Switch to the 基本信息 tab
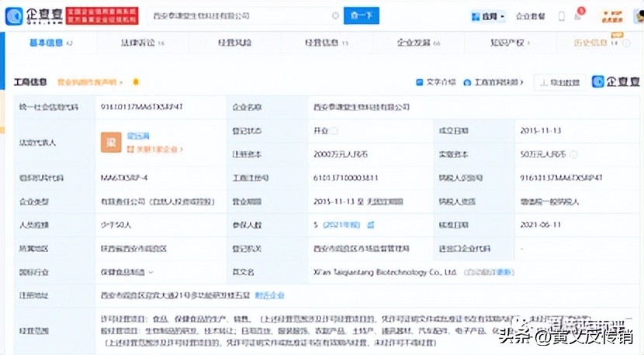 [50, 43]
